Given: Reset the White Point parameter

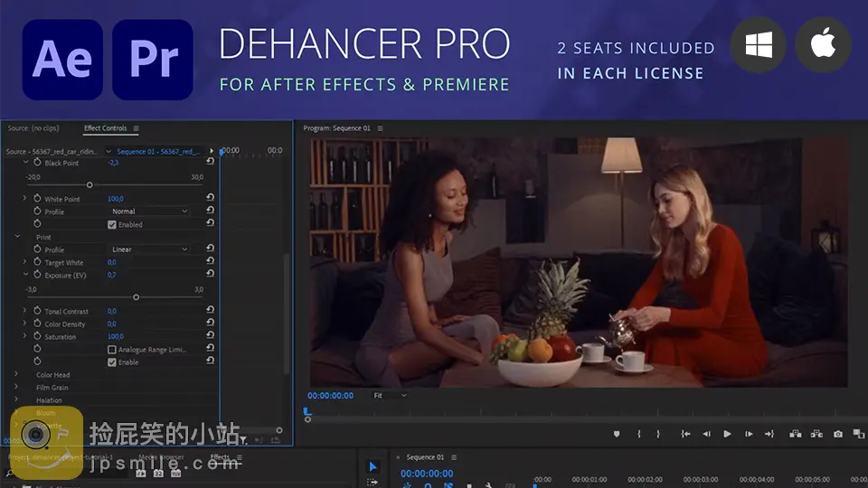Looking at the screenshot, I should coord(211,197).
